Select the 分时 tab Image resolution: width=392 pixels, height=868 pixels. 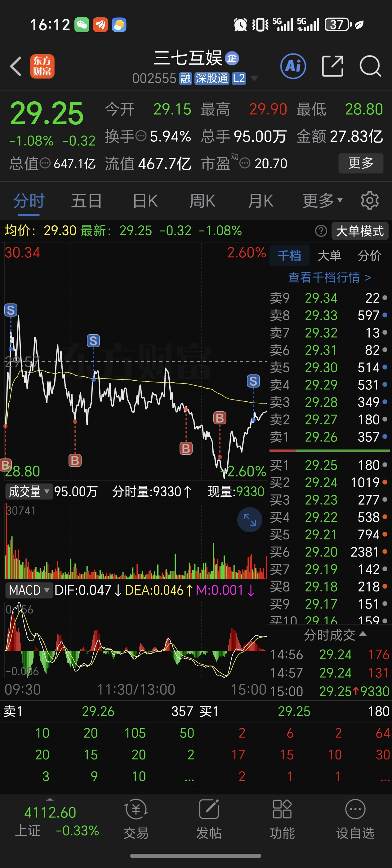[29, 201]
